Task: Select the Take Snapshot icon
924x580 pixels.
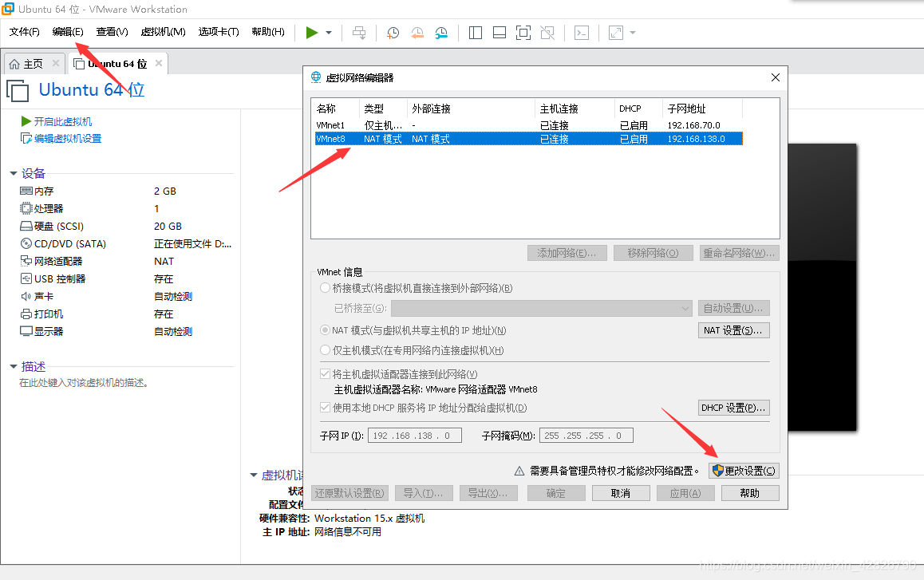Action: 393,33
